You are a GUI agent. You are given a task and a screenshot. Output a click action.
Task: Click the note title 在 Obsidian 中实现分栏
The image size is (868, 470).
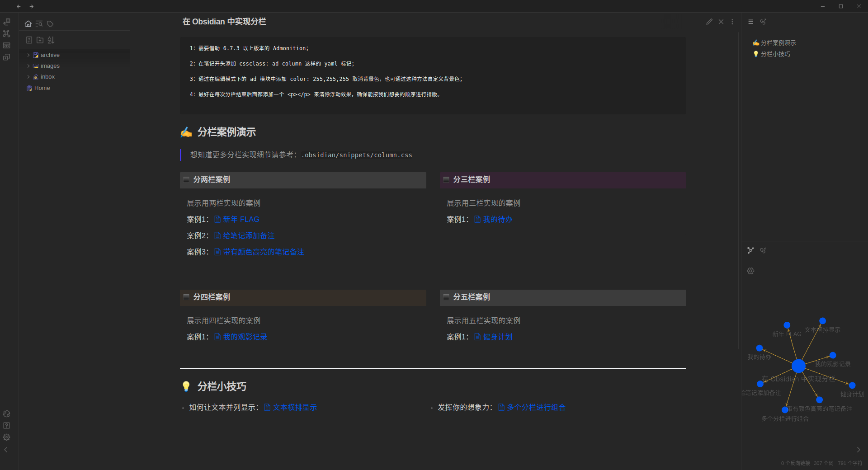click(224, 22)
